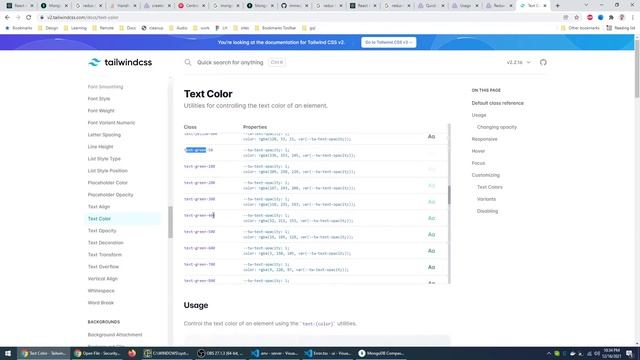Focus the Quick search for anything field
The height and width of the screenshot is (360, 640).
(230, 62)
